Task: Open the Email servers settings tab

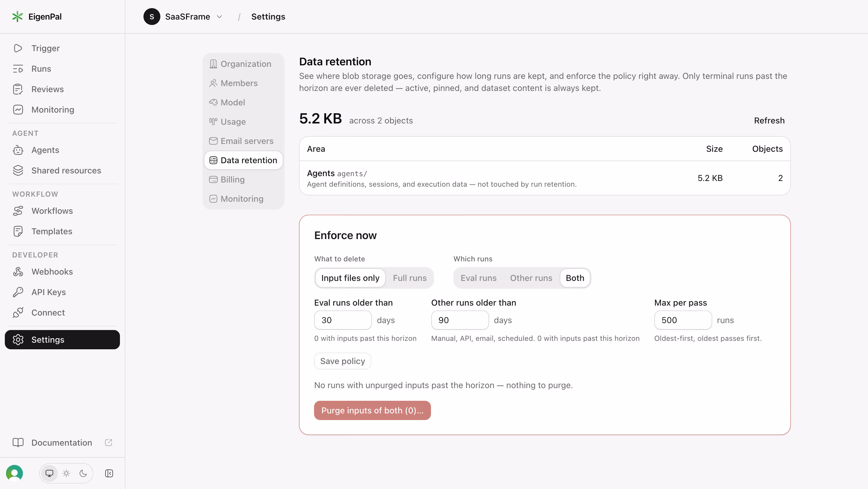Action: [243, 141]
